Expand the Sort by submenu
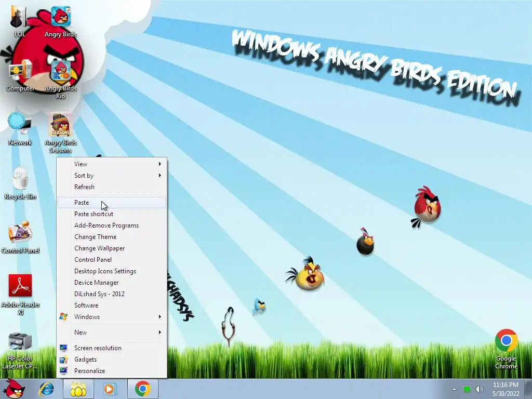Image resolution: width=532 pixels, height=399 pixels. pyautogui.click(x=112, y=176)
